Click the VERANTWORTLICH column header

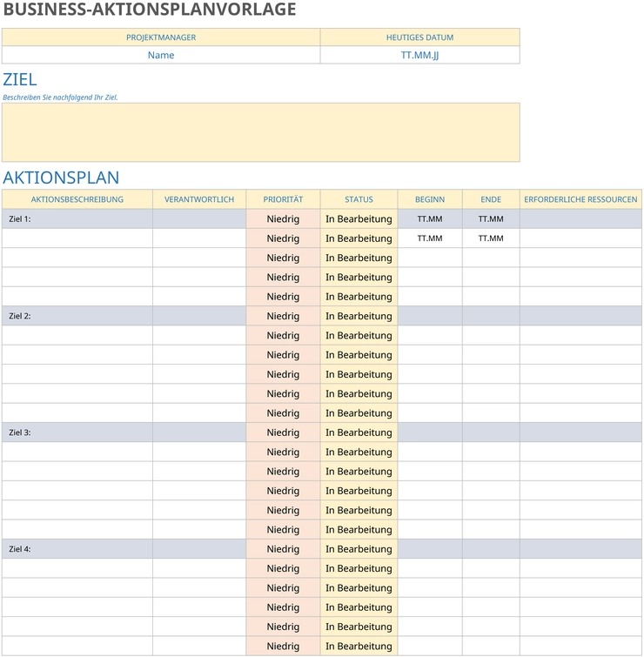(199, 199)
